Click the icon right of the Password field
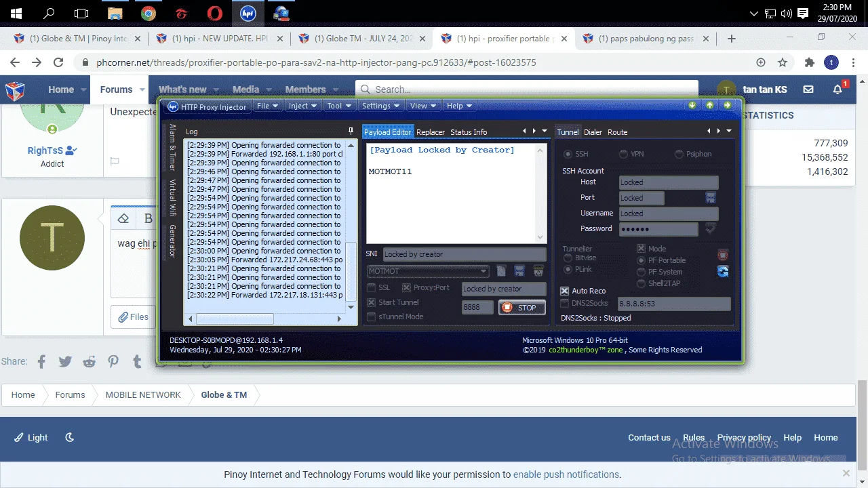Image resolution: width=868 pixels, height=488 pixels. [711, 228]
